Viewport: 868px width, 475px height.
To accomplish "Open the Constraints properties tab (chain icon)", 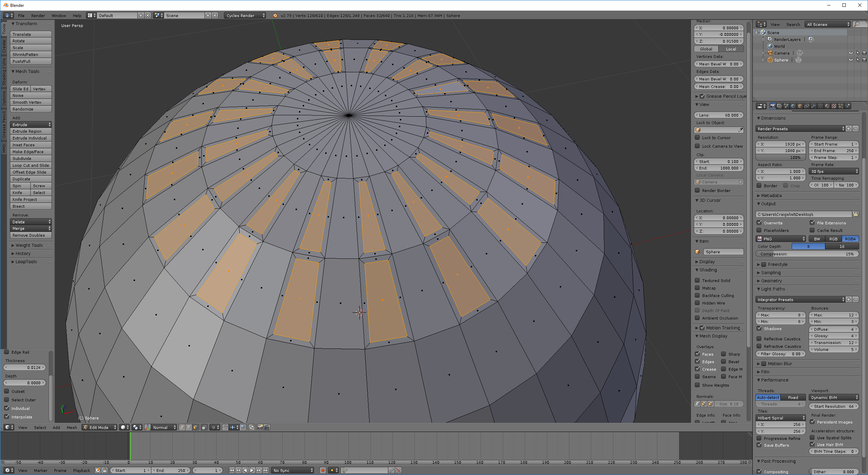I will 807,106.
